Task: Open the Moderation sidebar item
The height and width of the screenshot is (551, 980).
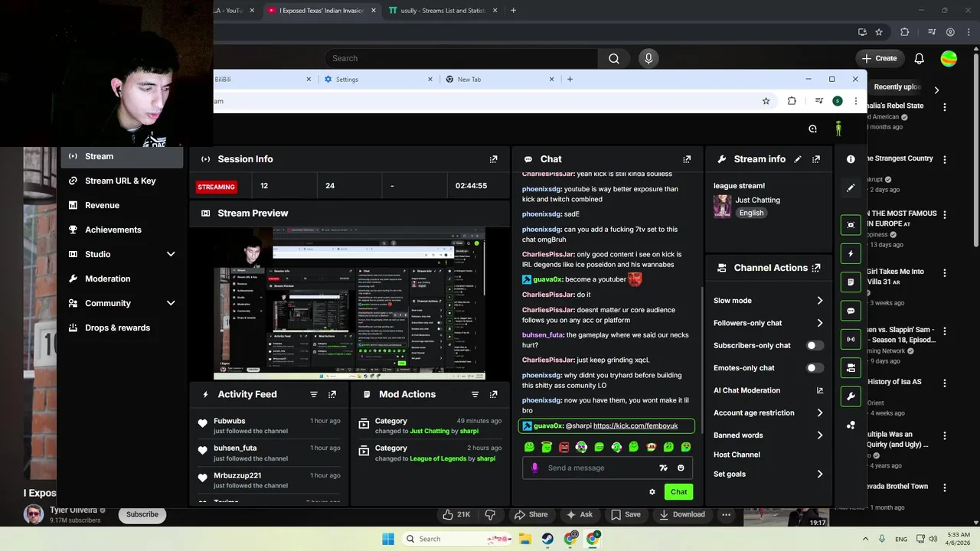Action: [x=122, y=279]
